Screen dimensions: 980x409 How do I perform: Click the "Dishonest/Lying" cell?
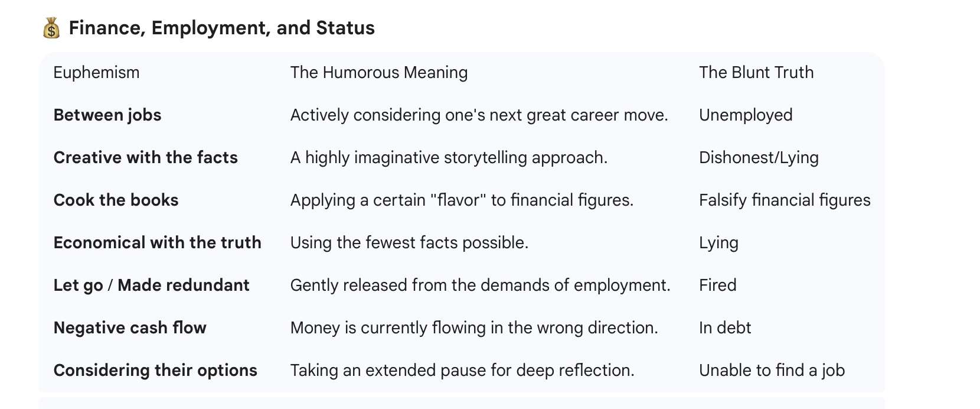point(758,158)
